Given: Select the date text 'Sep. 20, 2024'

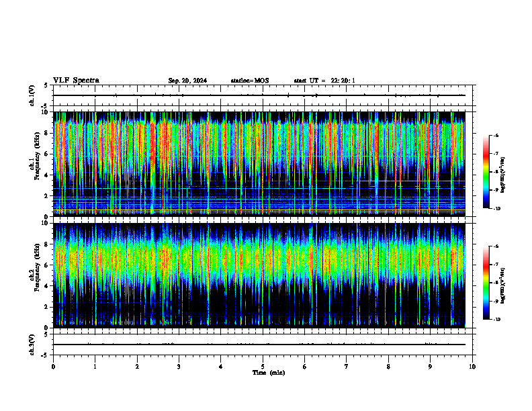Looking at the screenshot, I should coord(187,81).
